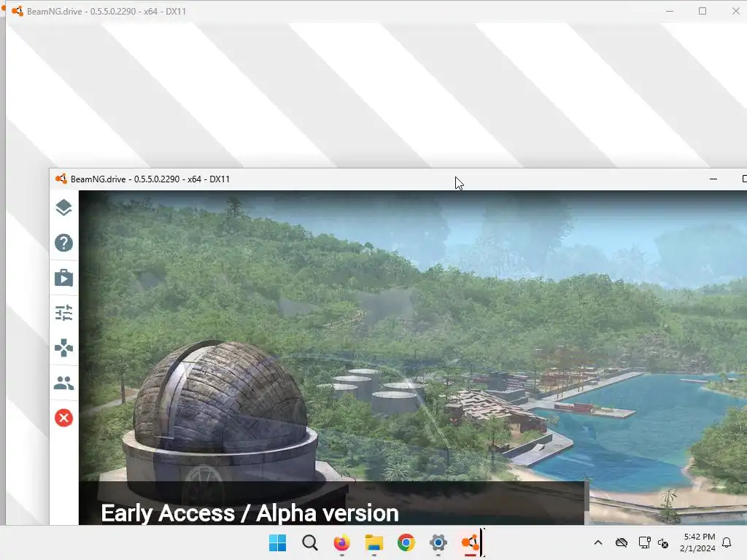Open taskbar Search
The width and height of the screenshot is (747, 560).
309,542
